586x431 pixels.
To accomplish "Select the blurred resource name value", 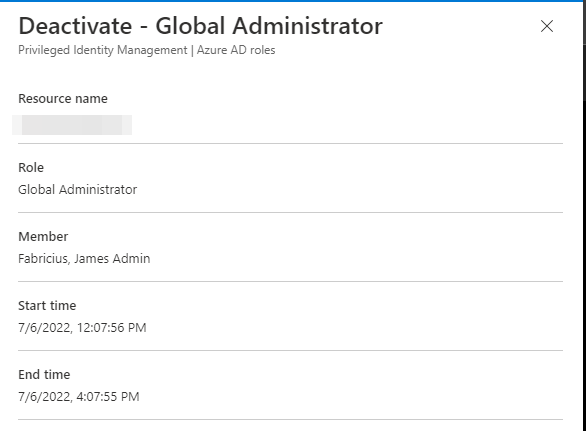I will pos(72,125).
